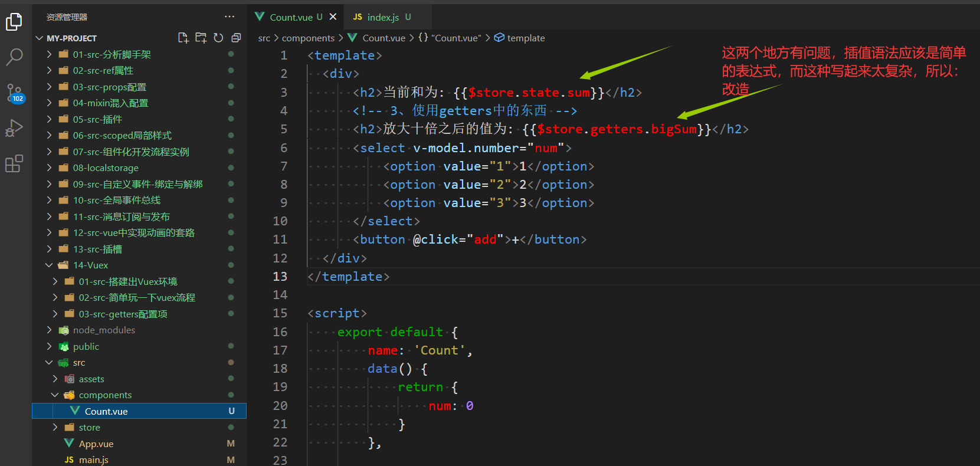Expand the public folder
Screen dimensions: 980x466
pyautogui.click(x=49, y=346)
